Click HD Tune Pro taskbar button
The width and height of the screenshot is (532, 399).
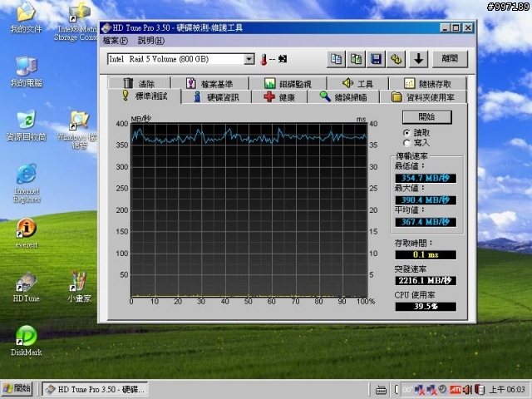[95, 389]
